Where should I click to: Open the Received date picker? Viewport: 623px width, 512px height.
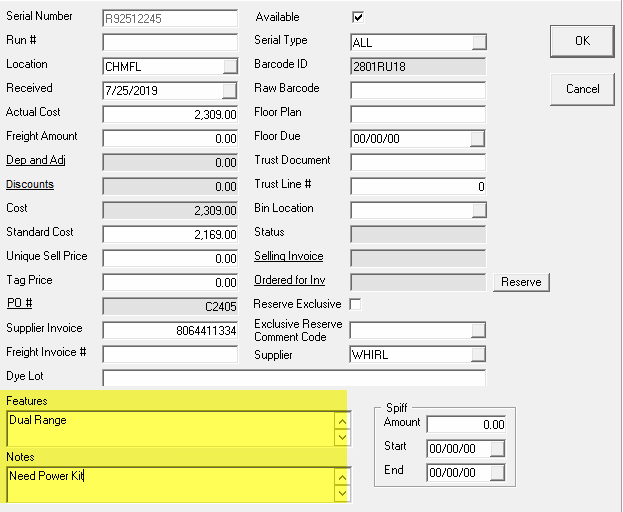click(x=229, y=91)
